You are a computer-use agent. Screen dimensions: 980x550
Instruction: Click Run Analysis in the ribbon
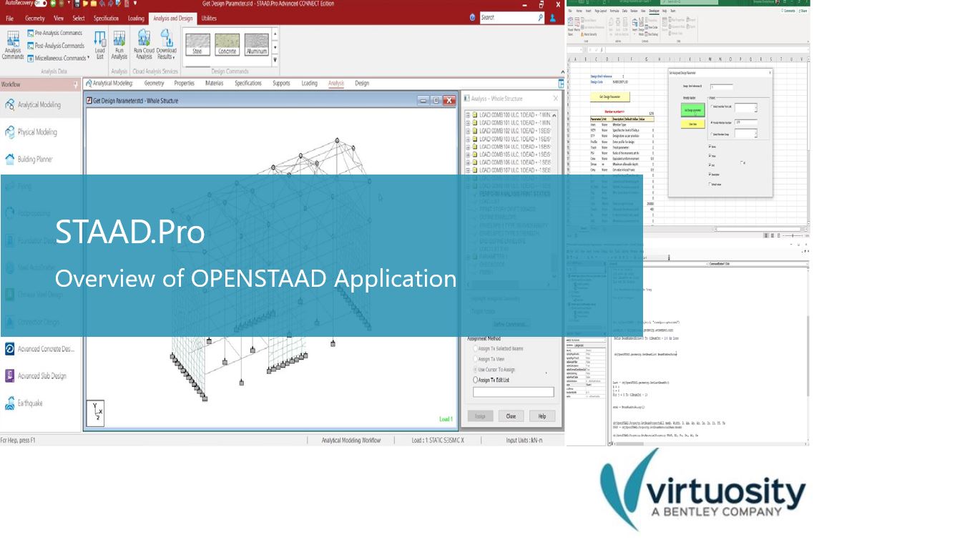pyautogui.click(x=119, y=44)
